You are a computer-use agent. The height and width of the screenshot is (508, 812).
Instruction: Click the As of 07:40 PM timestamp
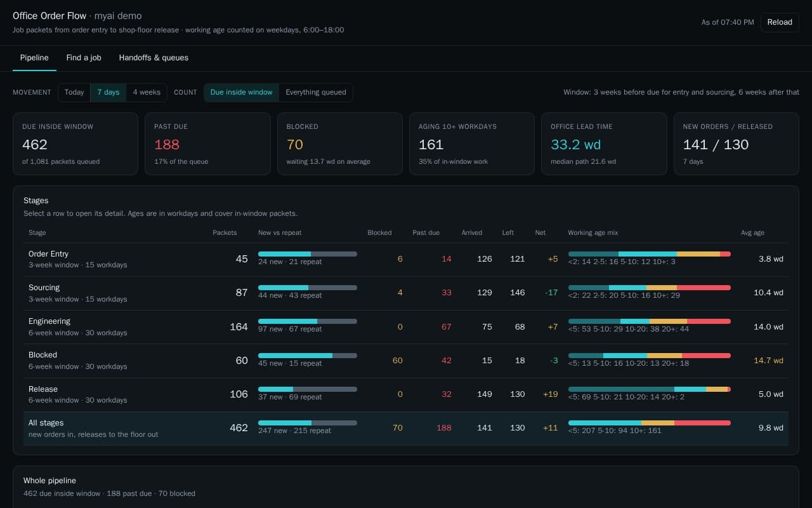point(728,22)
